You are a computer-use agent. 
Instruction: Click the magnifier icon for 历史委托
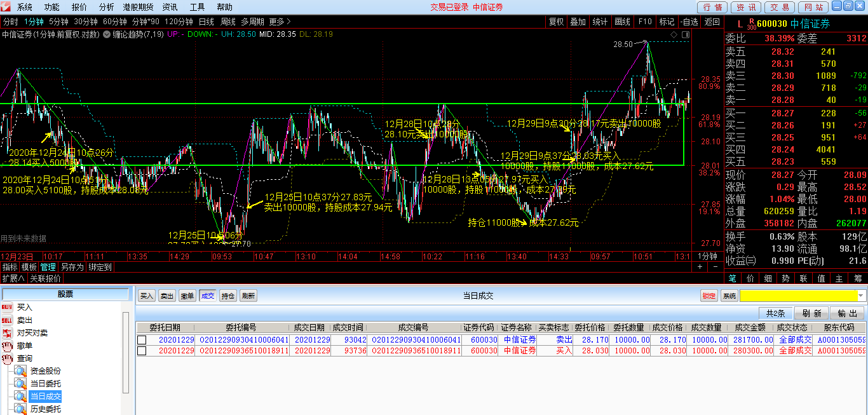pyautogui.click(x=22, y=409)
